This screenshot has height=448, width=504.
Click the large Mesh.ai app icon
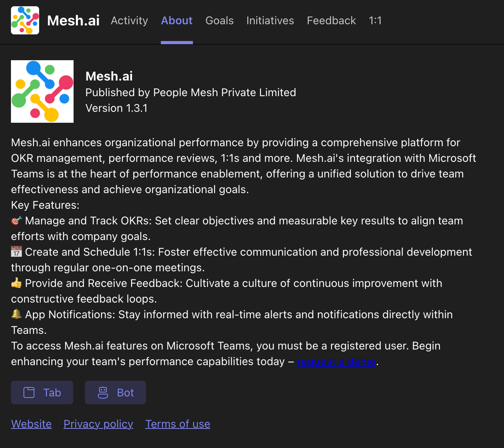coord(42,91)
